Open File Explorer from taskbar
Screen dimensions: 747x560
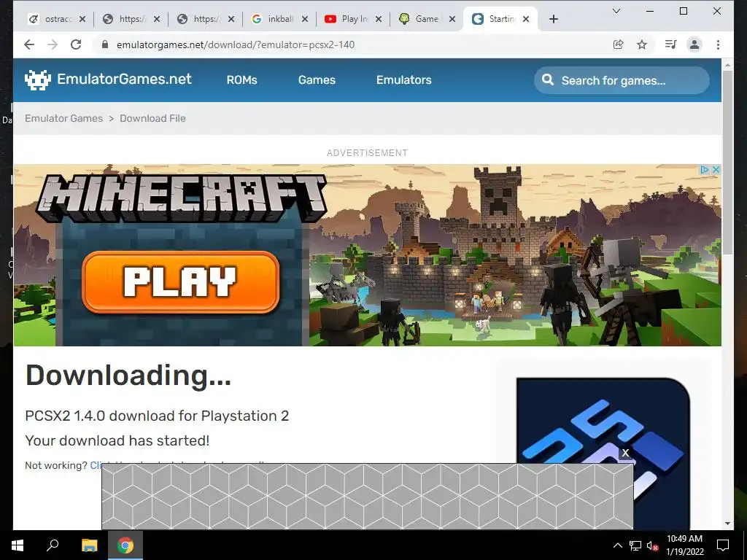pyautogui.click(x=89, y=545)
